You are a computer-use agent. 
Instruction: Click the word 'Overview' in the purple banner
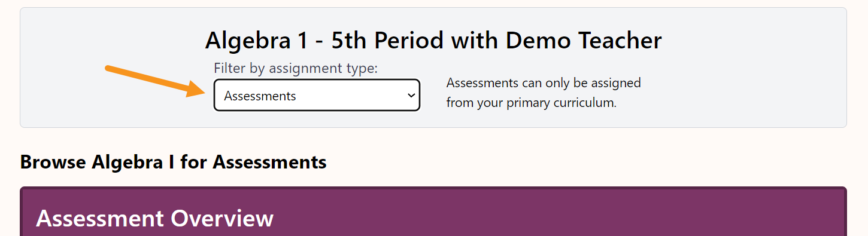click(222, 219)
